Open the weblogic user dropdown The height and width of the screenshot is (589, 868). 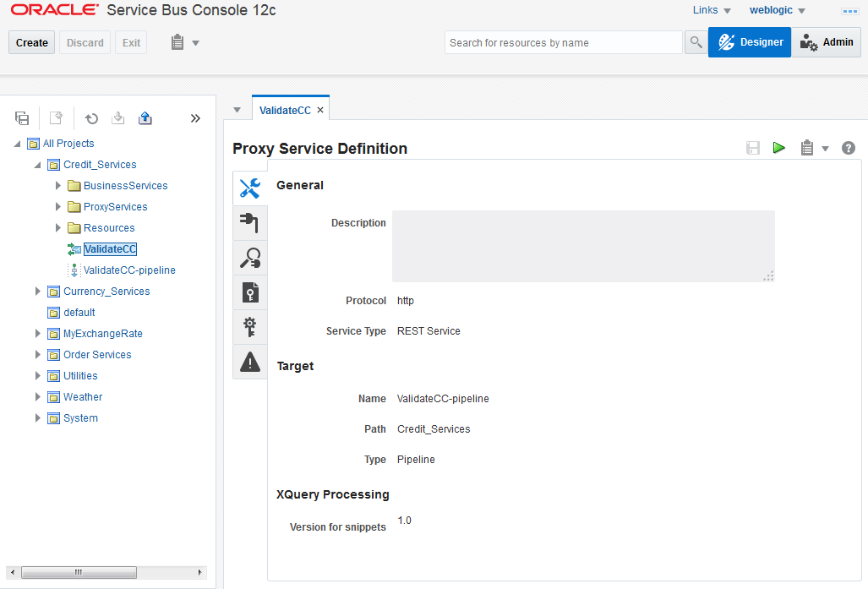(x=778, y=10)
